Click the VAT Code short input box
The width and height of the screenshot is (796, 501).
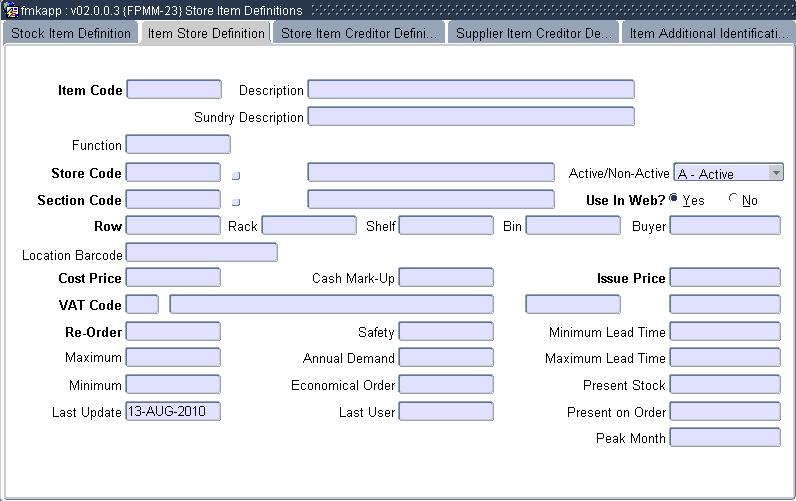click(142, 304)
